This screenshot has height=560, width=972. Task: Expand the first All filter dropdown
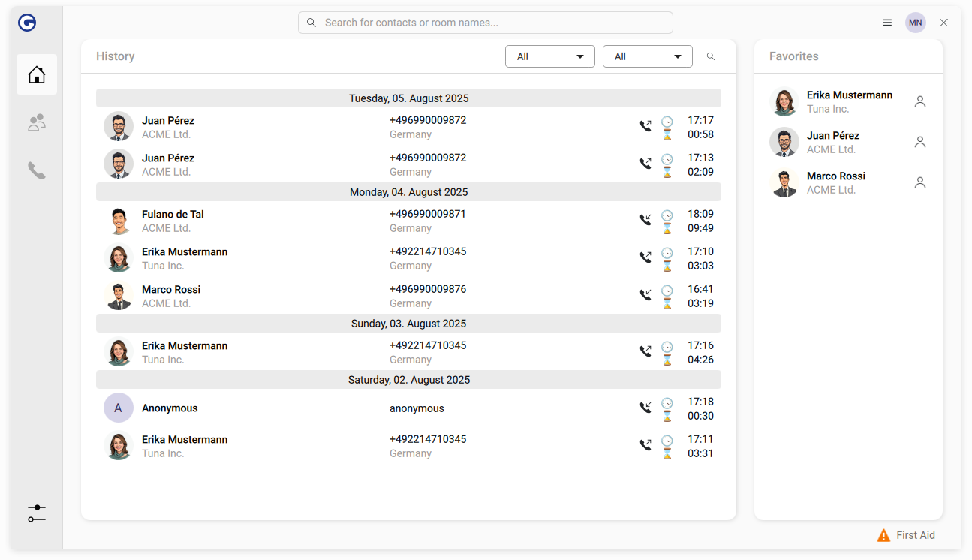click(x=549, y=56)
